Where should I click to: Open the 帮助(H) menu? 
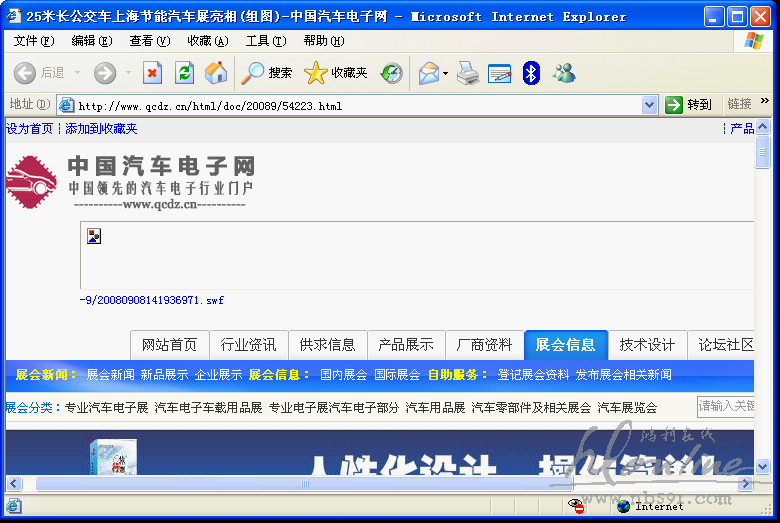coord(324,41)
